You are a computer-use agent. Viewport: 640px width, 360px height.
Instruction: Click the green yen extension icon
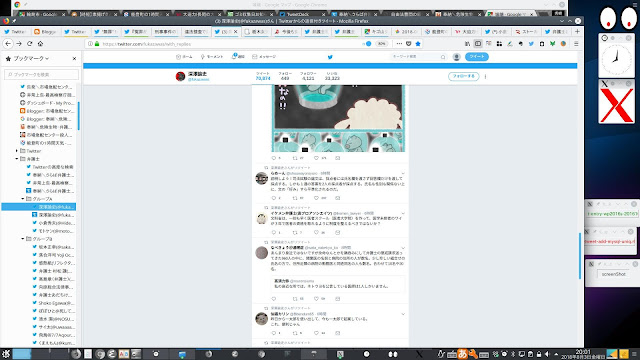(552, 44)
